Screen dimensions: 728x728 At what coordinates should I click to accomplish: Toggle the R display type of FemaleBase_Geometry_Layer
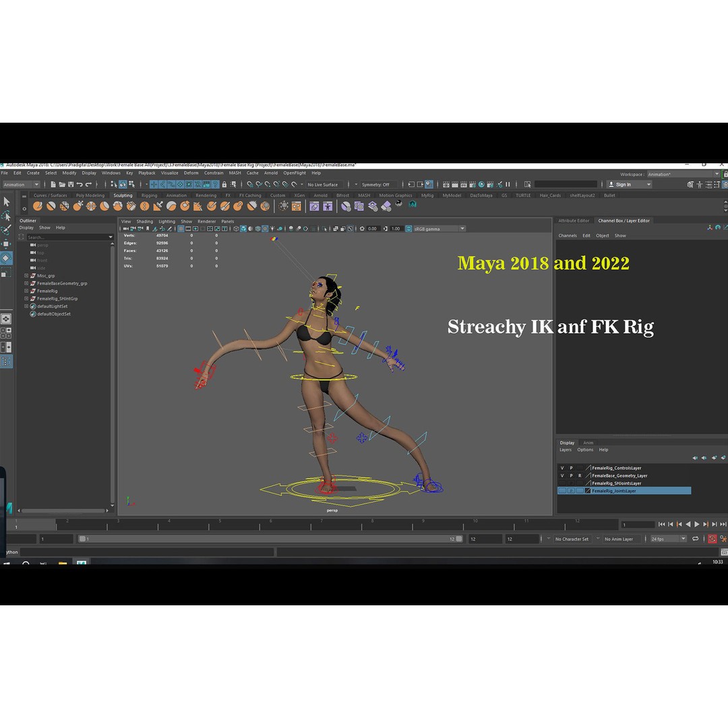(x=580, y=475)
